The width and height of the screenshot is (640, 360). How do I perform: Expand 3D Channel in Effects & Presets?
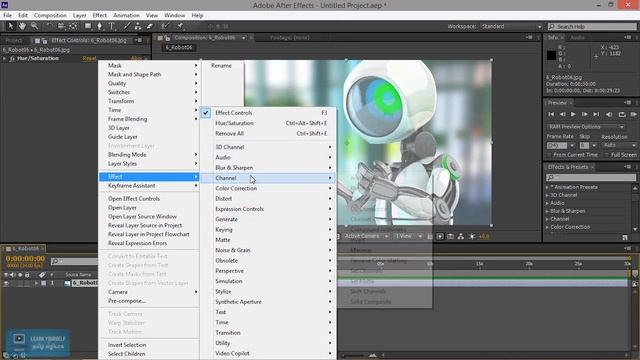[x=547, y=195]
